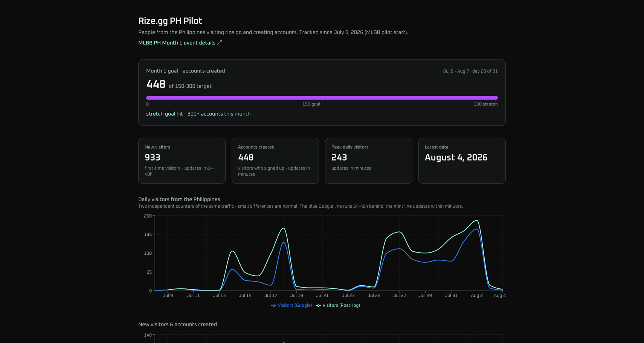644x343 pixels.
Task: Click 'Jul 8 - Aug 7 · day 28 of 31'
Action: coord(470,71)
